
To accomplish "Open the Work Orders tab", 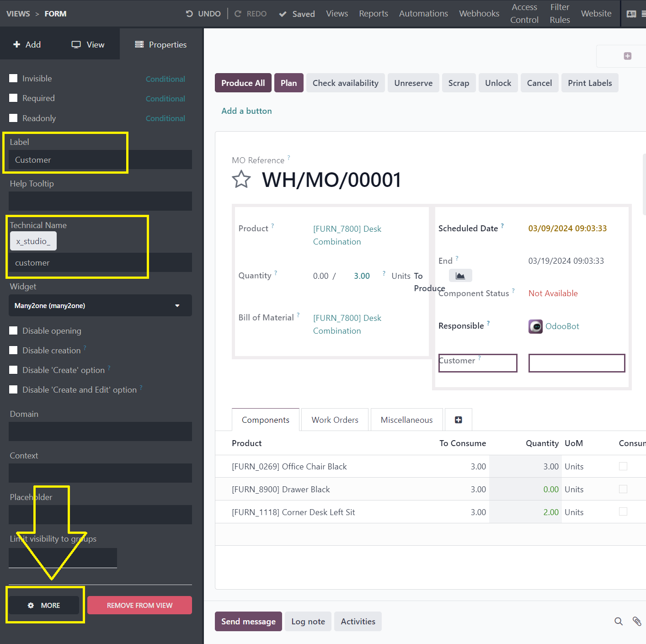I will coord(335,420).
